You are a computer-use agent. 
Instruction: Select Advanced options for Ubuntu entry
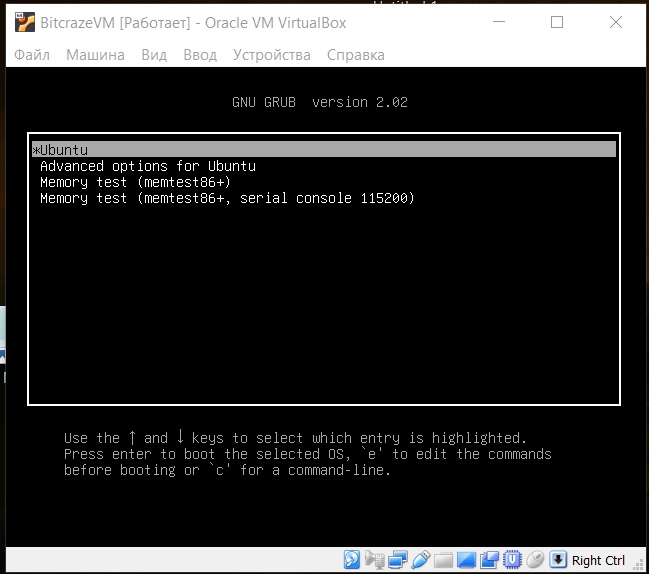click(148, 166)
